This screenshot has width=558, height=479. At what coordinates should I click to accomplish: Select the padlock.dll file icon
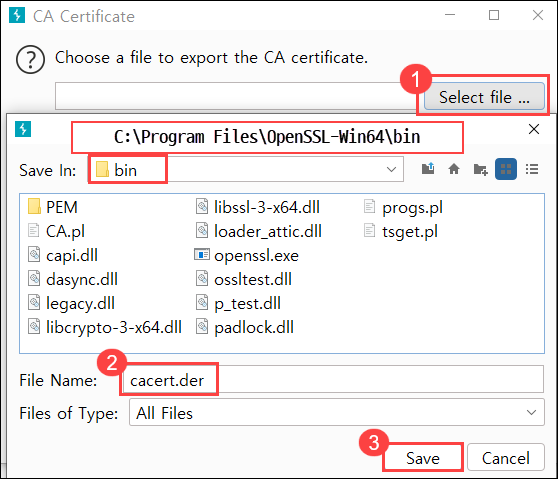202,326
